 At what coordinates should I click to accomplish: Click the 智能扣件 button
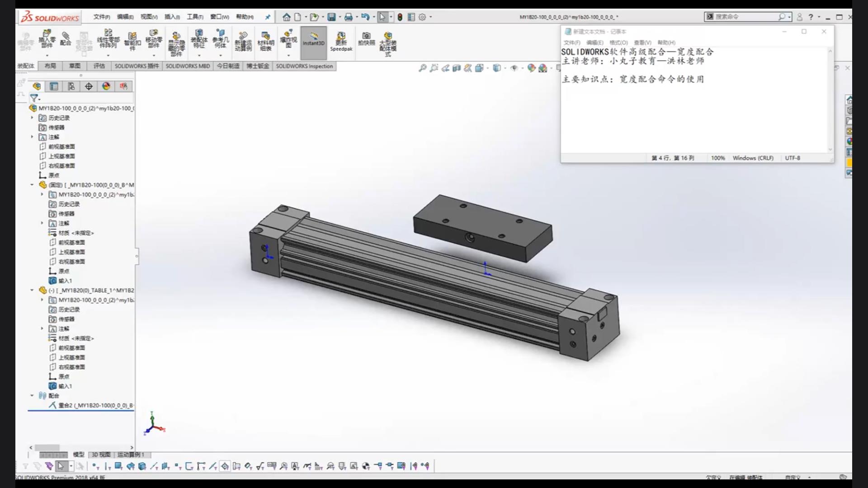(132, 41)
